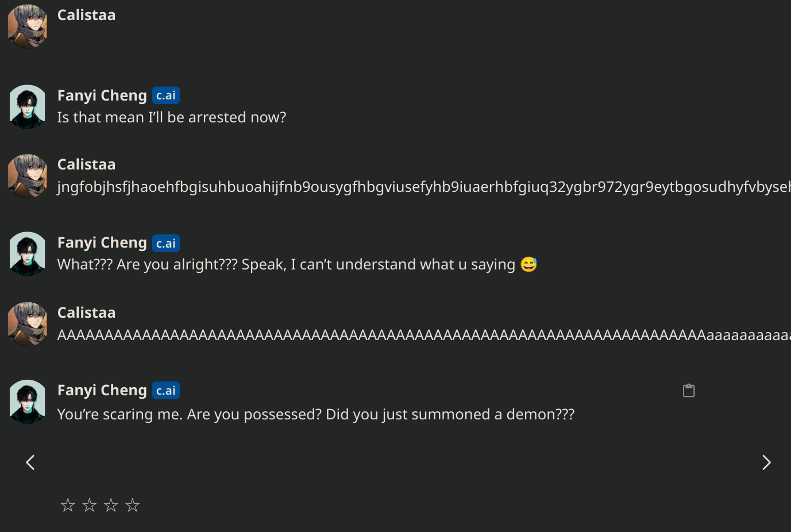This screenshot has height=532, width=791.
Task: Give the reply three stars
Action: pos(111,505)
